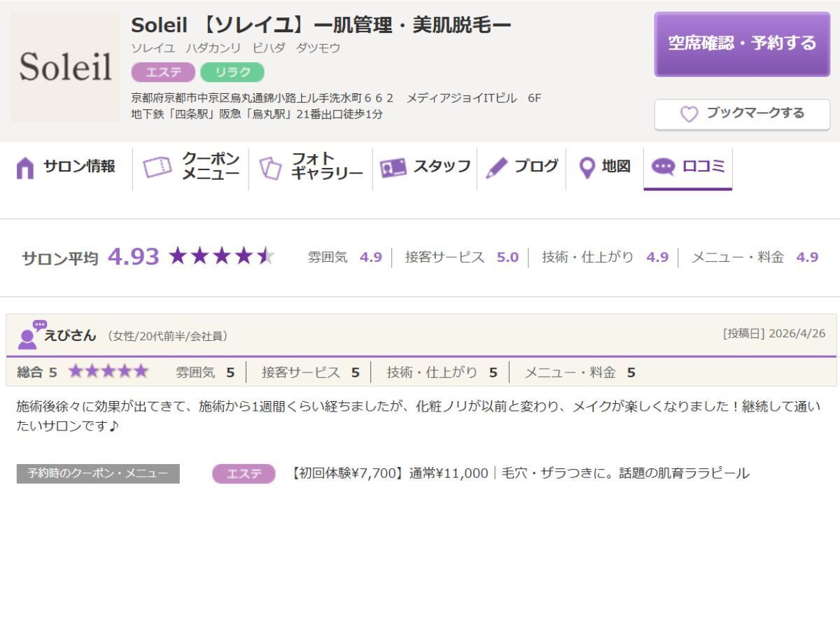Click the エステ tag beside the coupon
Screen dimensions: 840x630
[x=244, y=474]
